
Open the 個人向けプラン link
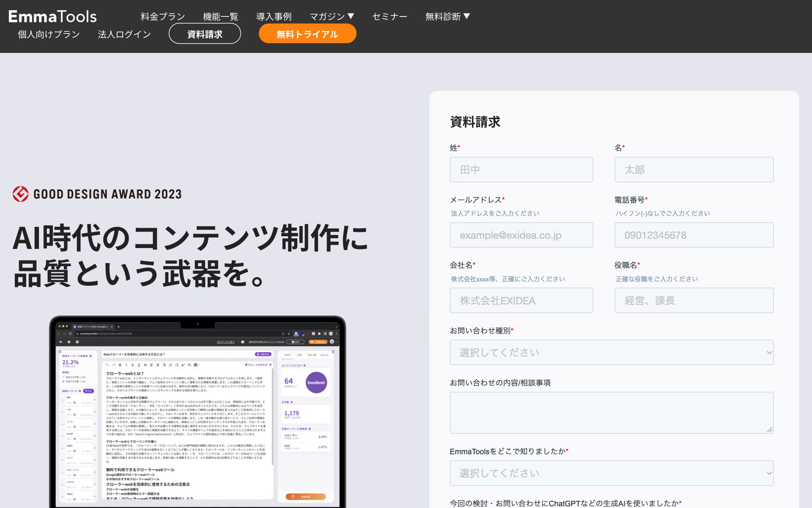pyautogui.click(x=49, y=34)
